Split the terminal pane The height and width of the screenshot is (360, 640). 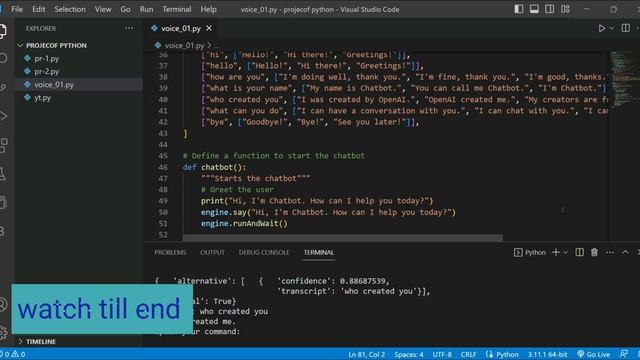(579, 252)
